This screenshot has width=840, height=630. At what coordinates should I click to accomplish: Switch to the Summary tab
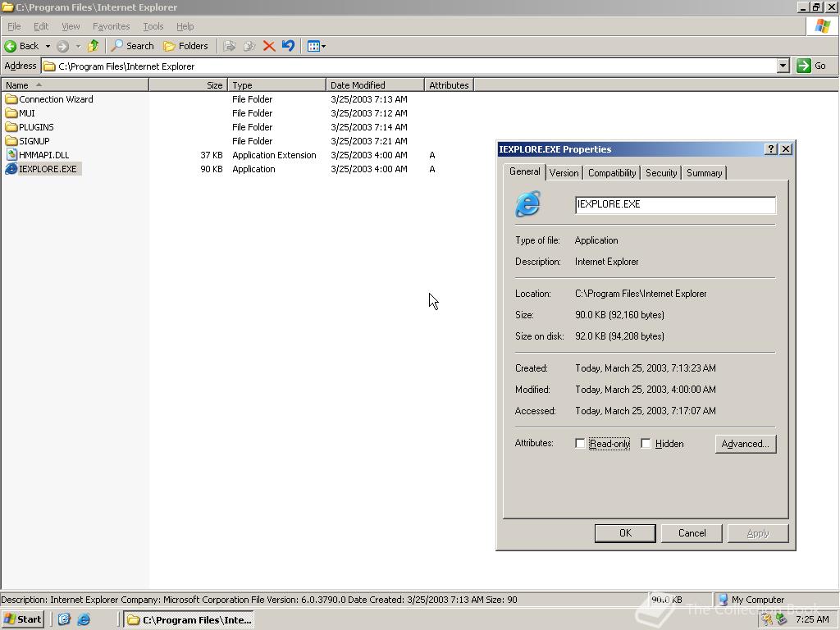pos(704,173)
